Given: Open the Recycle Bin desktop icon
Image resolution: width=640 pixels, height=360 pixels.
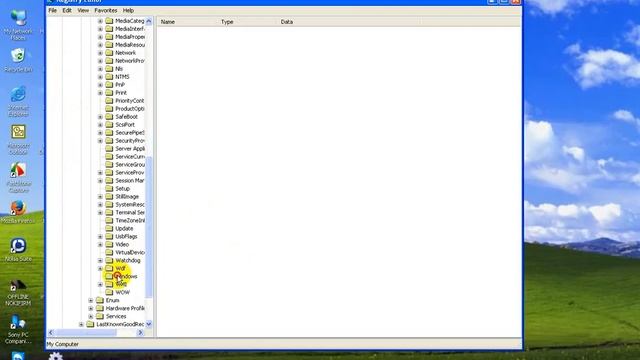Looking at the screenshot, I should pos(18,60).
